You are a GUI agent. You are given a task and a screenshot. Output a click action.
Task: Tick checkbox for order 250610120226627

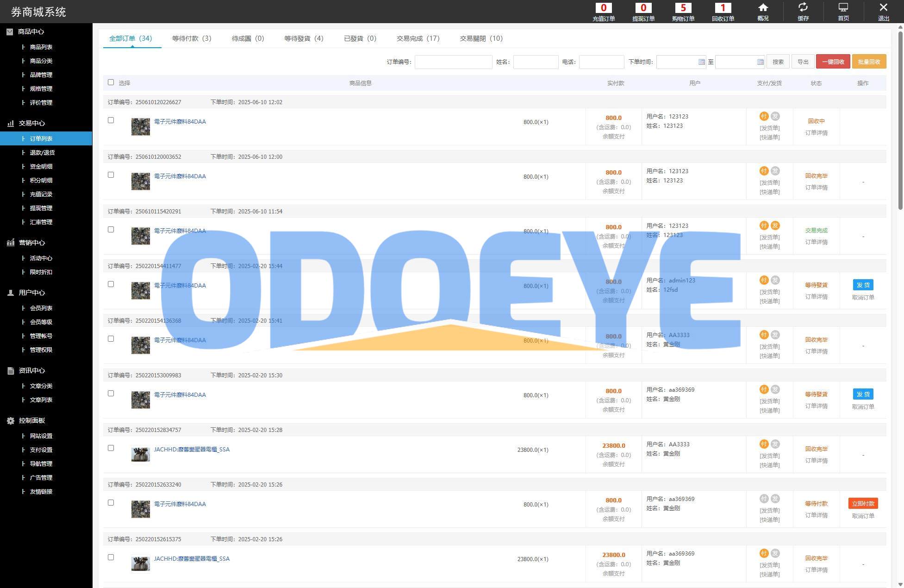[111, 120]
